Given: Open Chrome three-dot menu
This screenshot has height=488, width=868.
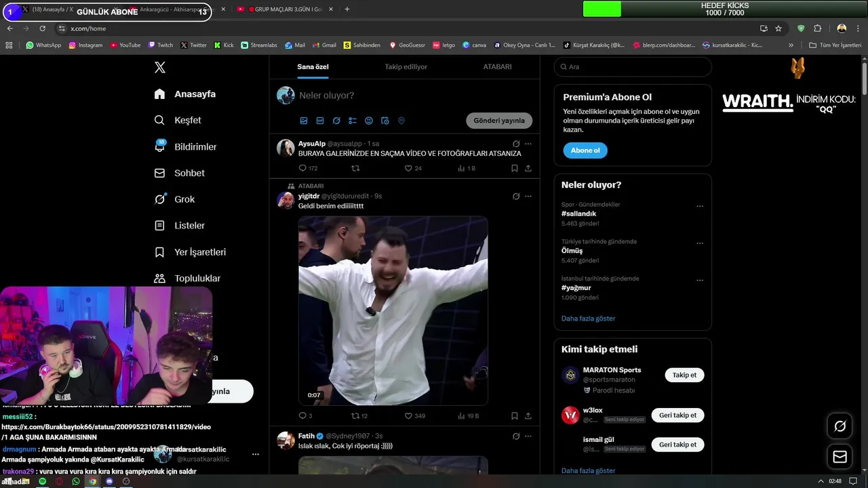Looking at the screenshot, I should coord(859,28).
